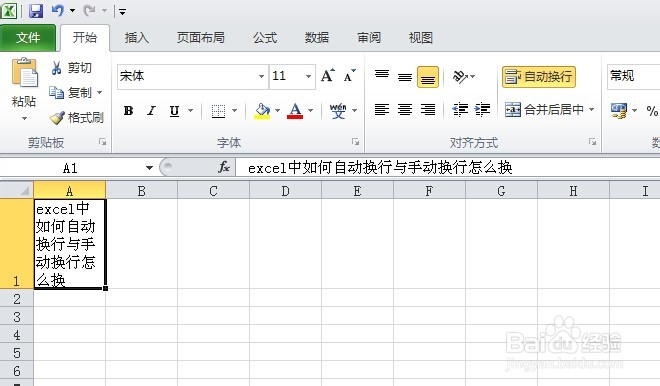This screenshot has width=660, height=386.
Task: Click the phonetic guide (wén) icon
Action: tap(338, 111)
